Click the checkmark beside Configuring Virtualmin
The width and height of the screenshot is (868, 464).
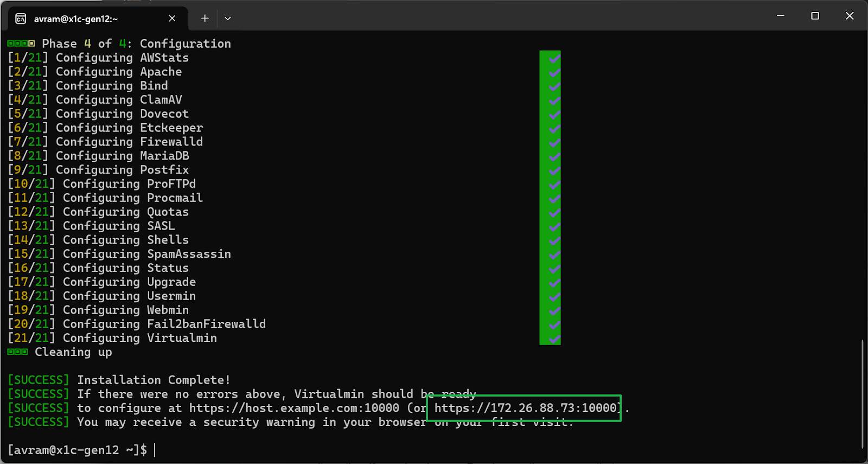[554, 339]
